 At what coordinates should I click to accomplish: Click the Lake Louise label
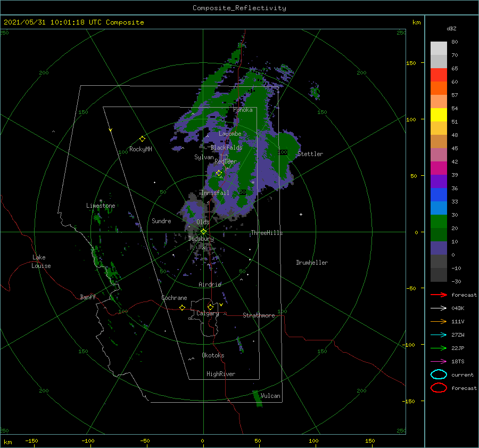point(41,262)
